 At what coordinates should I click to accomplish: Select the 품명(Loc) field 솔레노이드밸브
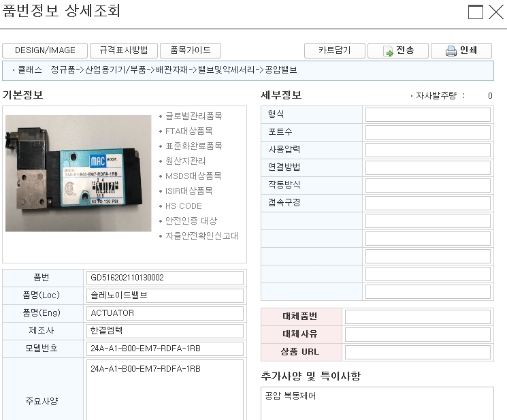coord(165,295)
